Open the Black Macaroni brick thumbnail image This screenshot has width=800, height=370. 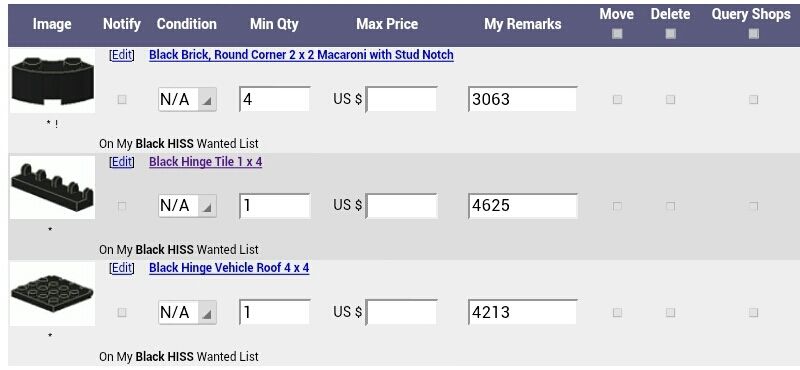pos(52,81)
